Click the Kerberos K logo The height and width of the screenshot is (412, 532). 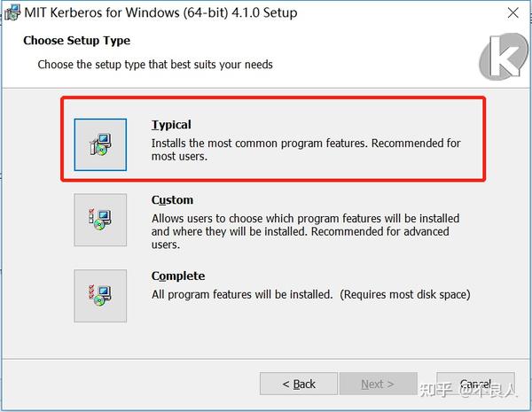[x=503, y=58]
